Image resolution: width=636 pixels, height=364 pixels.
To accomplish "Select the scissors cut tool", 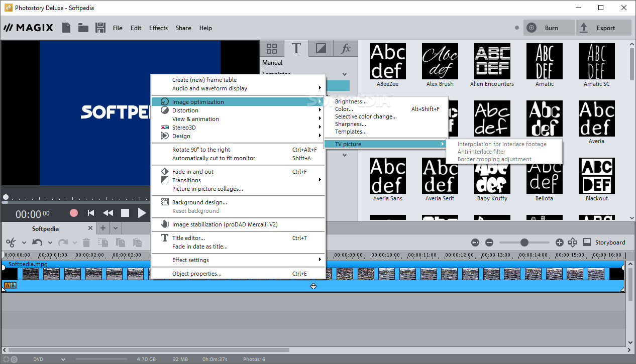I will coord(11,242).
